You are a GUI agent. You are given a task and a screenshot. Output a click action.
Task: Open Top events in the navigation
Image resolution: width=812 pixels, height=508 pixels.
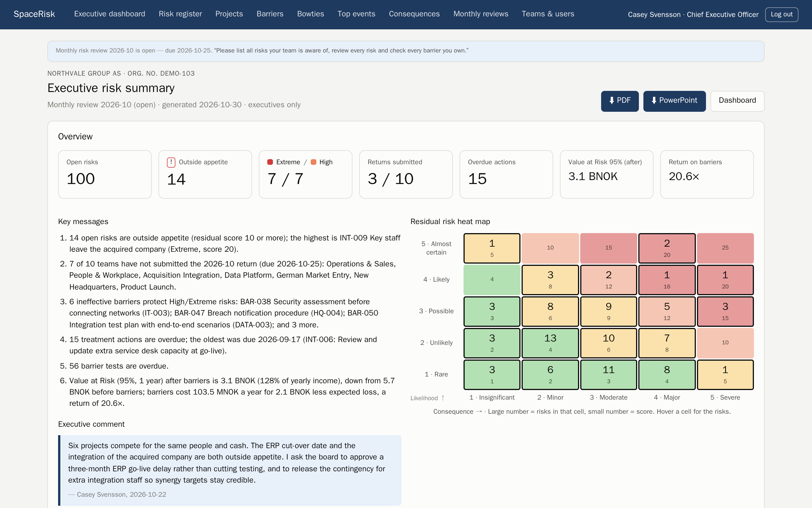point(356,14)
